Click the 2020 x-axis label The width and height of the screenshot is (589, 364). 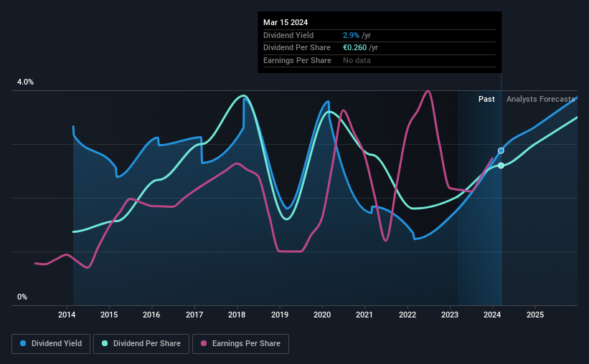(322, 315)
